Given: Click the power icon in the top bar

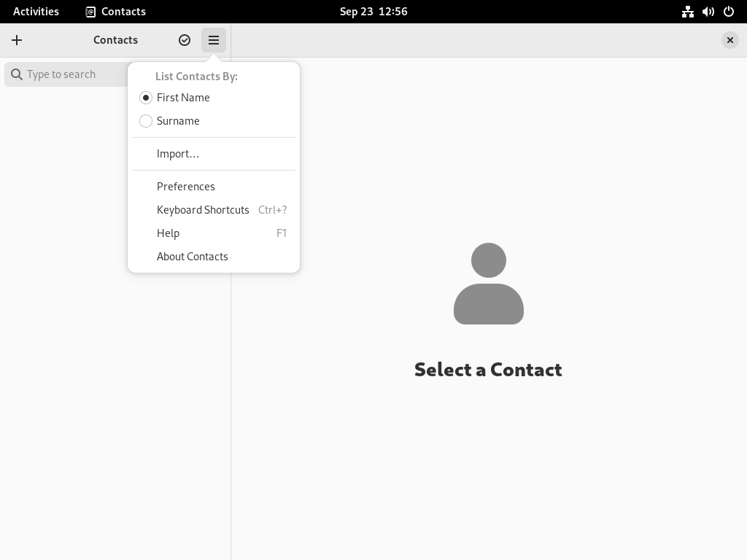Looking at the screenshot, I should click(x=729, y=12).
